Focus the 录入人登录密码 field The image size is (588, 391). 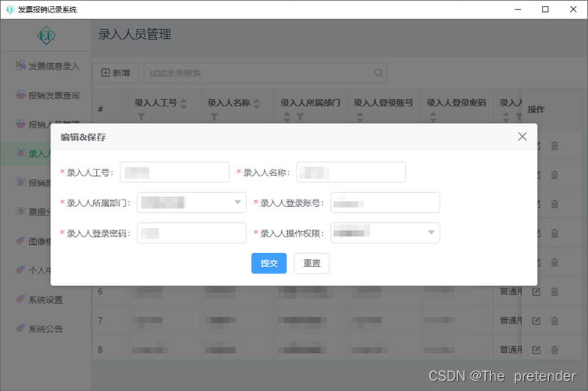click(192, 233)
